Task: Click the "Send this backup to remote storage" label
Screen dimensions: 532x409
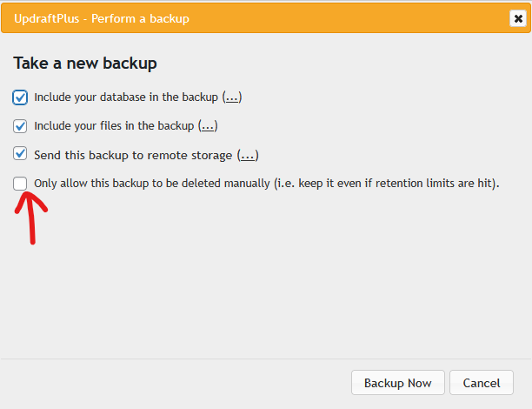Action: 133,155
